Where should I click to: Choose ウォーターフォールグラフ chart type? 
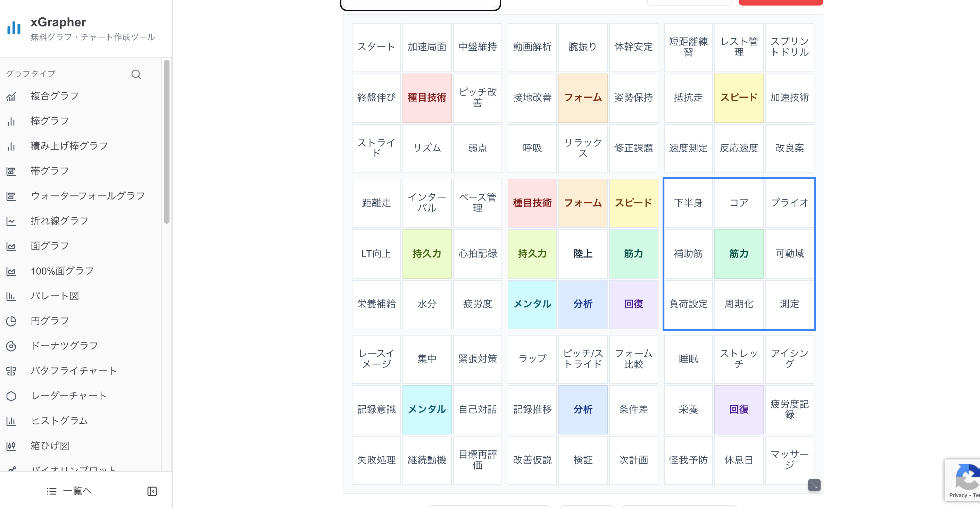88,196
